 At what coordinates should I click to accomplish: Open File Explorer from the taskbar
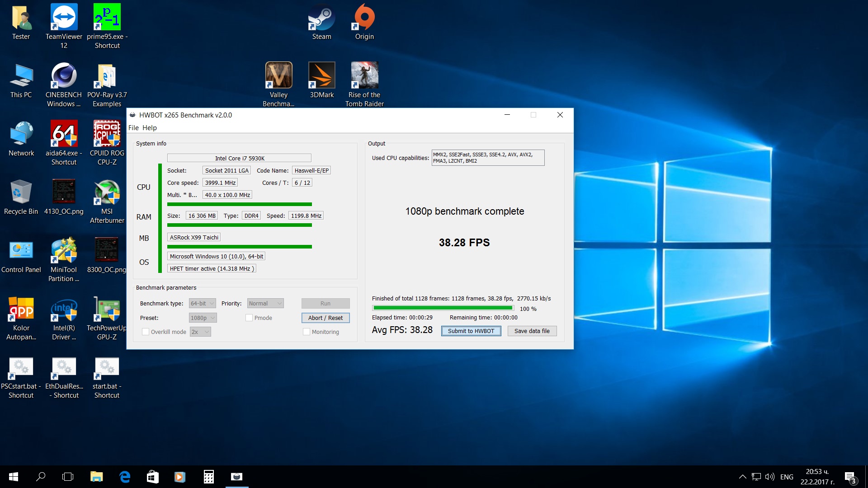click(x=96, y=477)
